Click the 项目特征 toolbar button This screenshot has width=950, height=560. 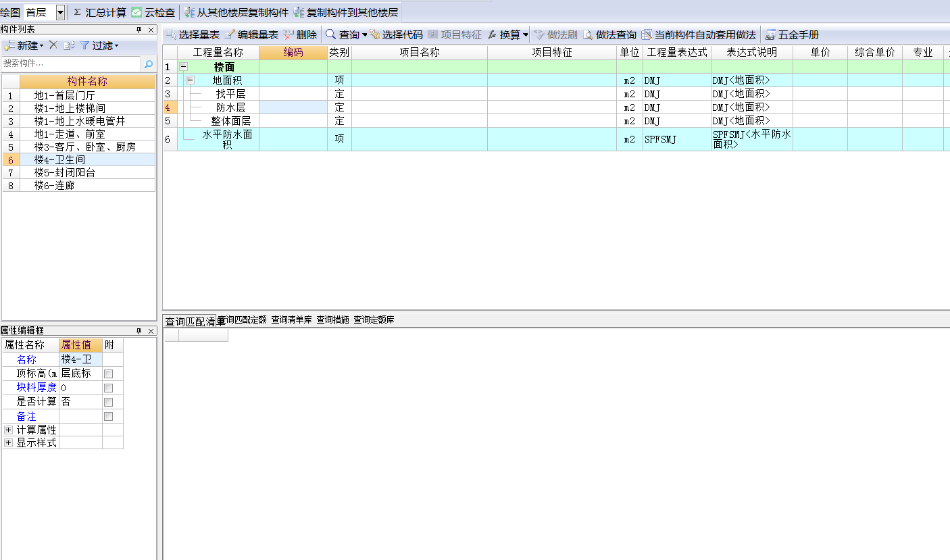(455, 34)
